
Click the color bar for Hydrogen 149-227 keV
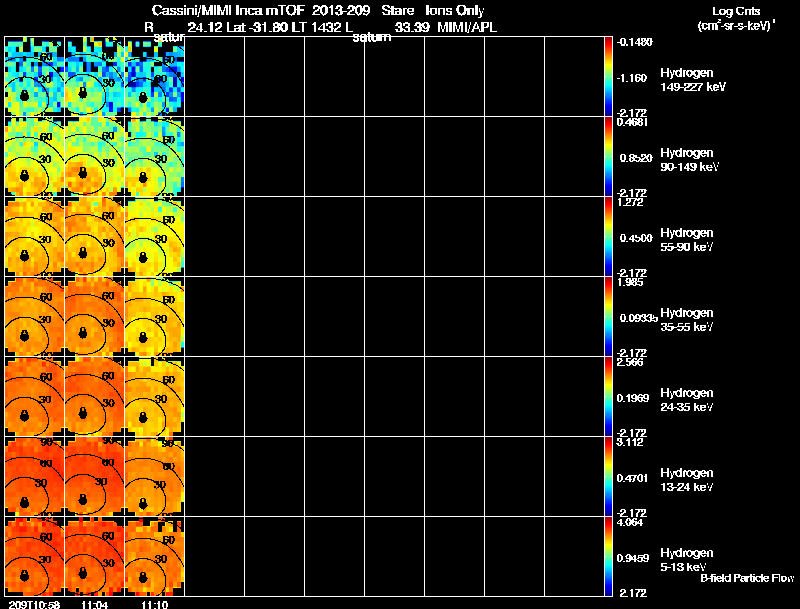pos(609,76)
